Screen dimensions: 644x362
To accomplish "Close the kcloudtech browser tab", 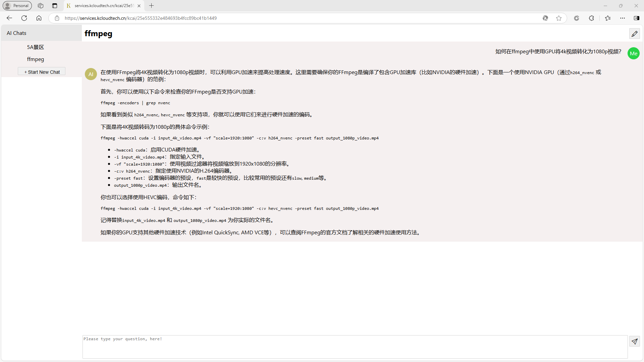I will point(139,6).
